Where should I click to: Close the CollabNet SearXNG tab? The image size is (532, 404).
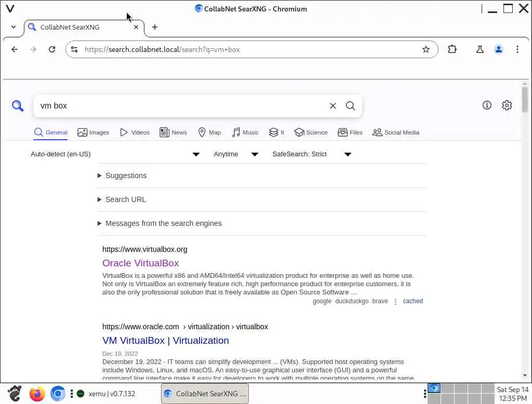(x=136, y=27)
